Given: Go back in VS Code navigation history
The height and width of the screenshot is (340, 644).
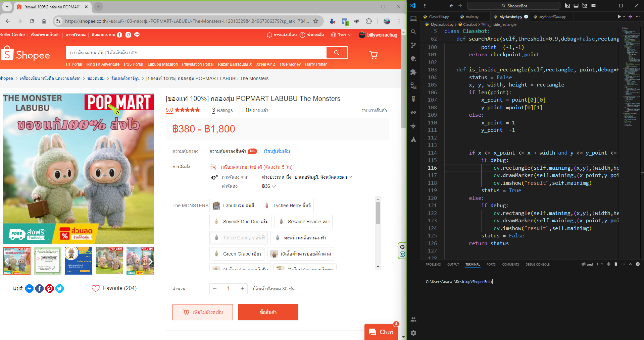Looking at the screenshot, I should tap(451, 6).
